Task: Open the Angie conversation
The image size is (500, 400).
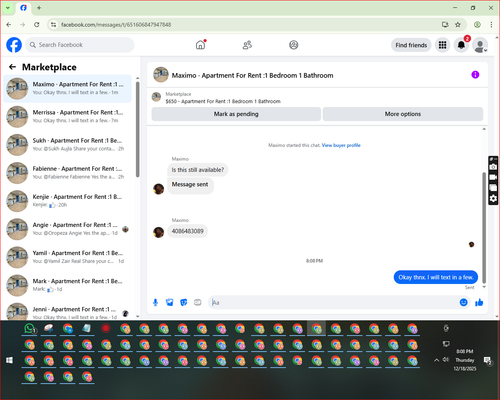Action: pos(68,229)
